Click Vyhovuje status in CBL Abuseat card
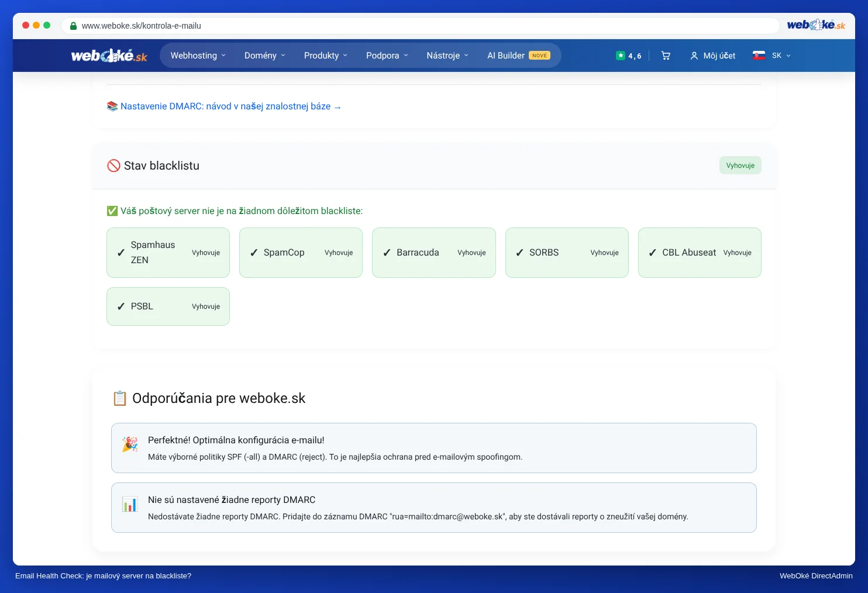The width and height of the screenshot is (868, 593). [x=738, y=253]
